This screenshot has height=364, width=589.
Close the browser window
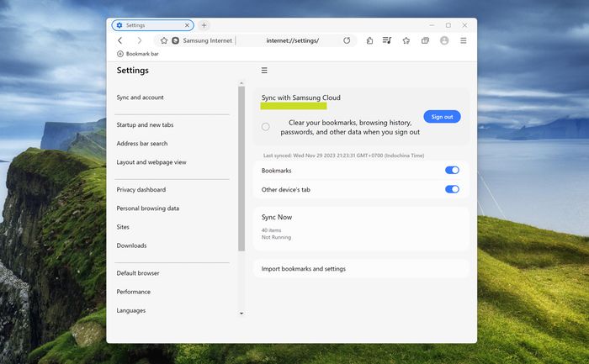464,25
